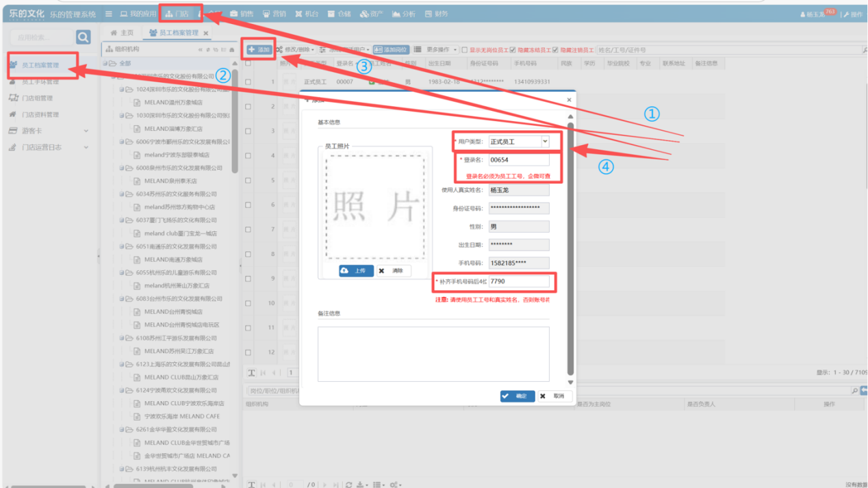Close the 员工档案管理 tab with X
Image resolution: width=868 pixels, height=488 pixels.
(x=206, y=33)
